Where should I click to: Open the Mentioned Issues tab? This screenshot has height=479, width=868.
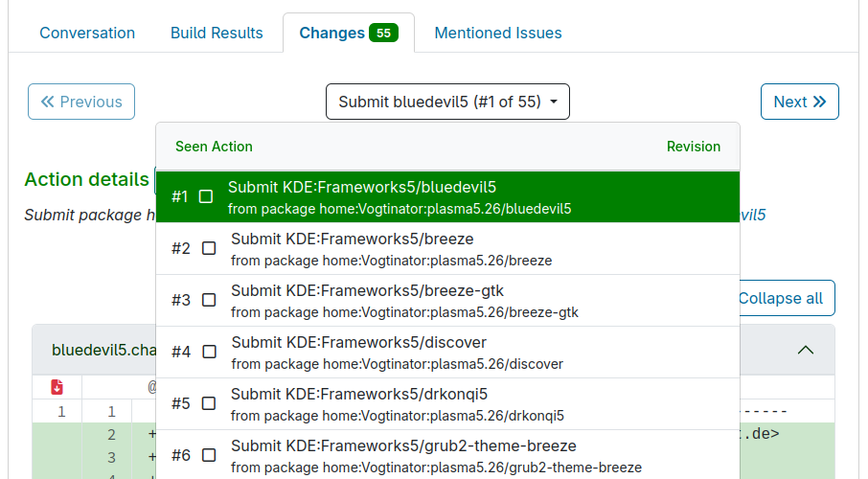click(x=498, y=33)
